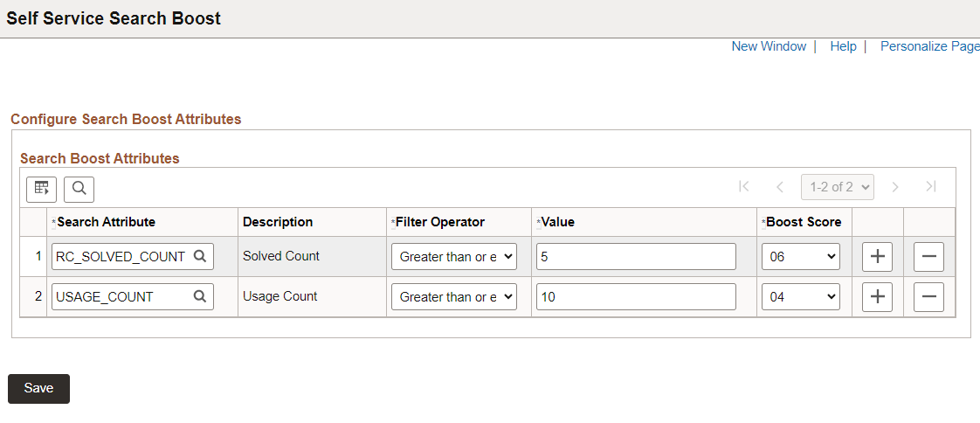The width and height of the screenshot is (980, 423).
Task: Go to next page of grid rows
Action: click(x=895, y=186)
